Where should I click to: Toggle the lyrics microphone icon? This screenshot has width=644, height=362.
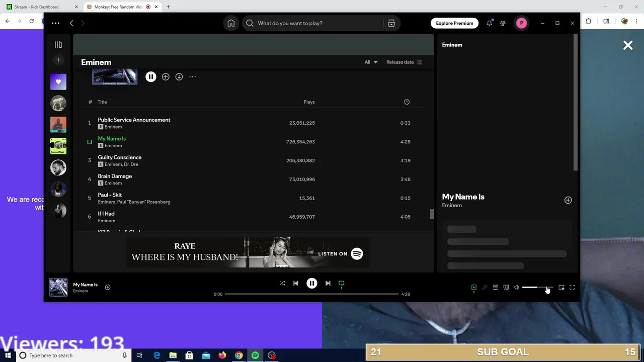click(485, 287)
